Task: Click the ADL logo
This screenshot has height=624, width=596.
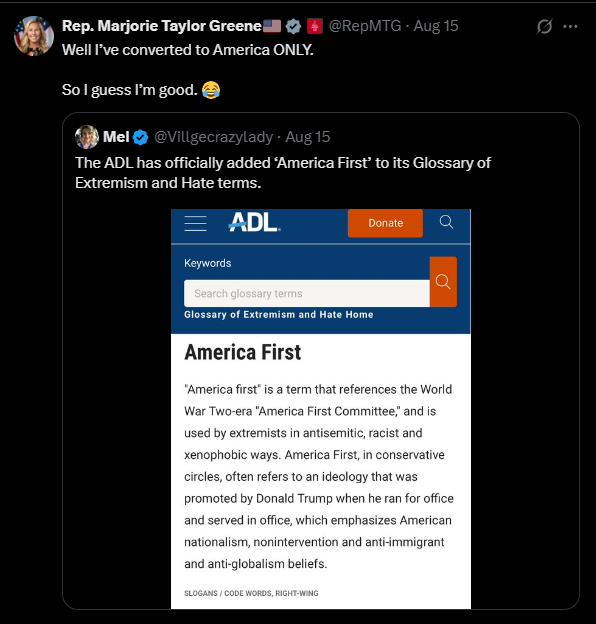Action: (254, 222)
